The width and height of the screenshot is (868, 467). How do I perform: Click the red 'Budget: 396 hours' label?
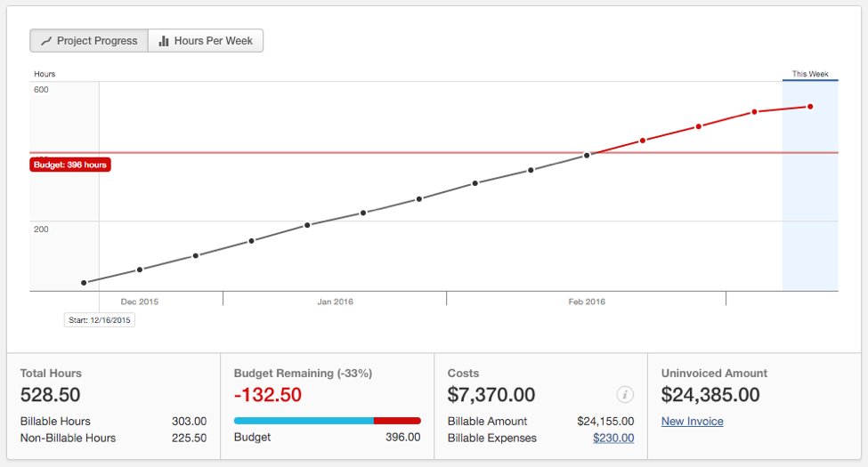pyautogui.click(x=70, y=165)
